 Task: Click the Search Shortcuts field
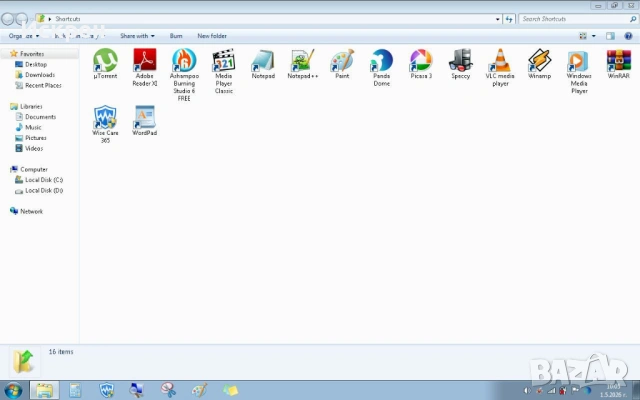coord(578,19)
